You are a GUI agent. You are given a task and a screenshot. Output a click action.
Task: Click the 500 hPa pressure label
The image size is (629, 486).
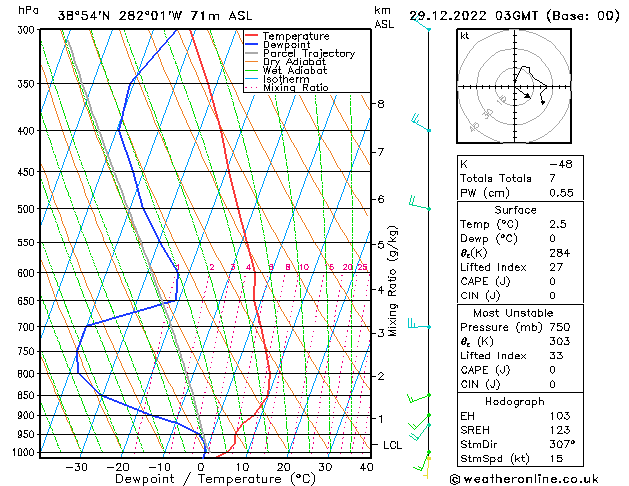pyautogui.click(x=28, y=209)
